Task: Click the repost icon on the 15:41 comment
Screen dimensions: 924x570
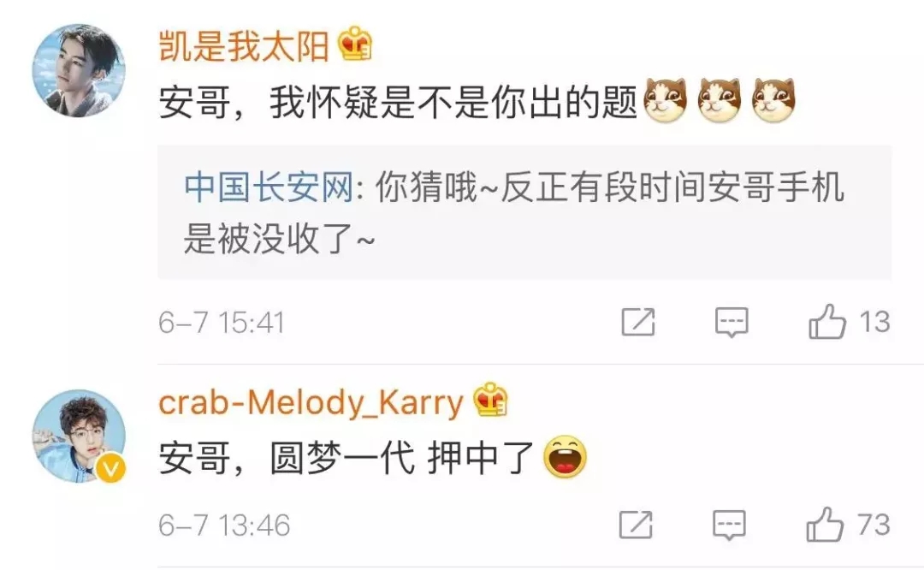Action: (x=638, y=323)
